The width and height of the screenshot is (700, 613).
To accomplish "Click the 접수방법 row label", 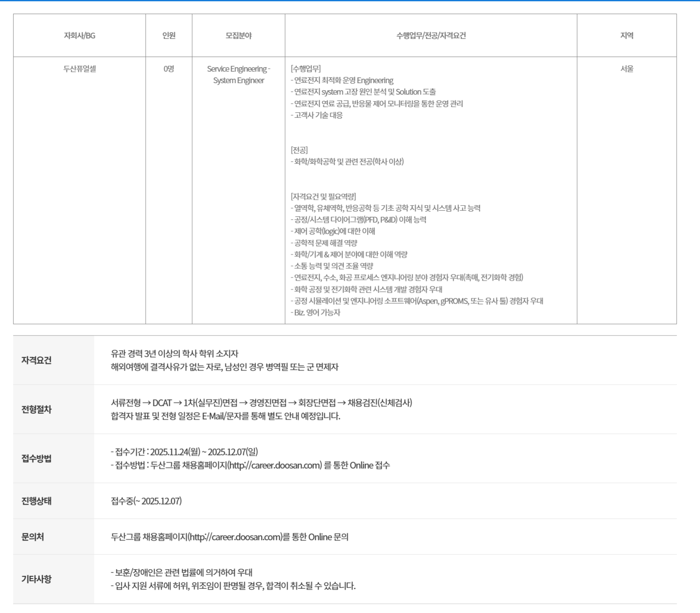I will click(36, 459).
